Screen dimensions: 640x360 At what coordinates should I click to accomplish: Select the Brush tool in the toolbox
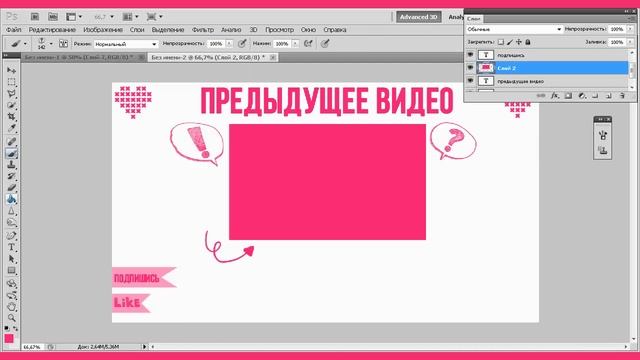[x=11, y=153]
